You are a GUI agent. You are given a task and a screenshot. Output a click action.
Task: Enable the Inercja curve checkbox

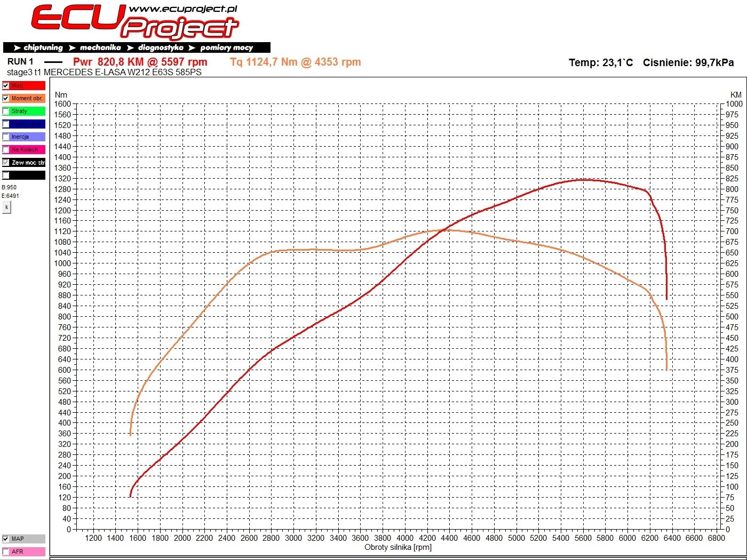point(6,137)
